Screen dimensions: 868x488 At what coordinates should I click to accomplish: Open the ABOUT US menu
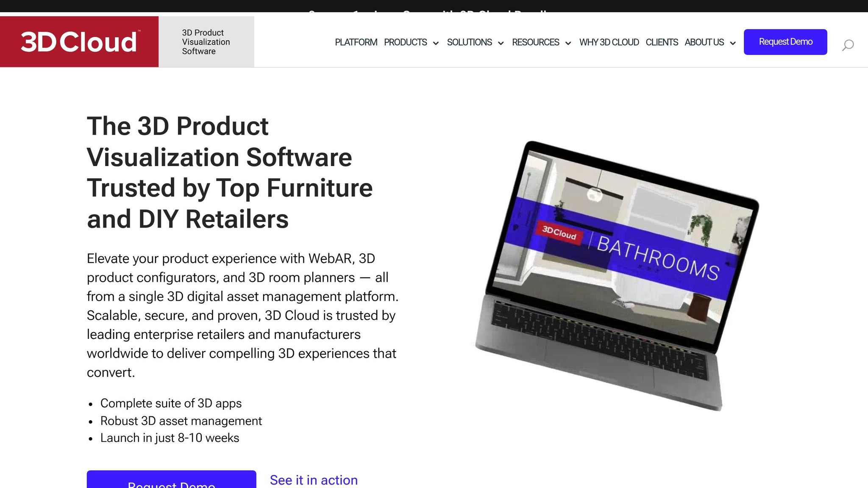(704, 42)
